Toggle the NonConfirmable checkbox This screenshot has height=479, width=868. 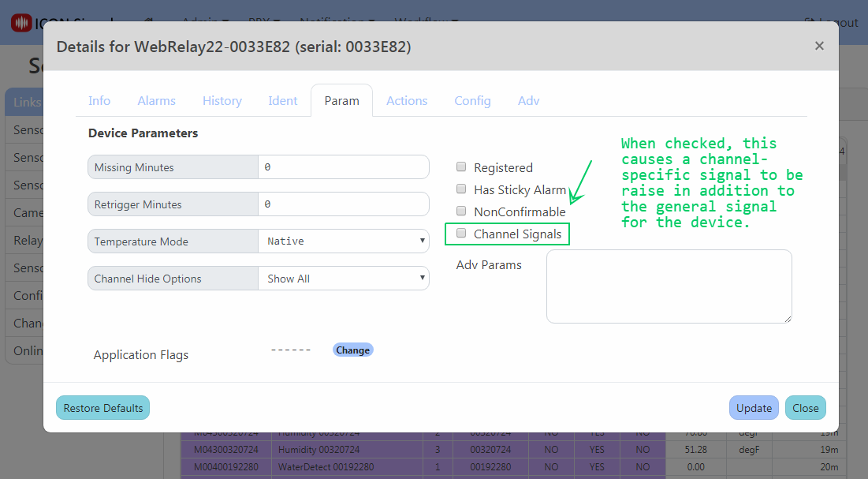[x=462, y=211]
